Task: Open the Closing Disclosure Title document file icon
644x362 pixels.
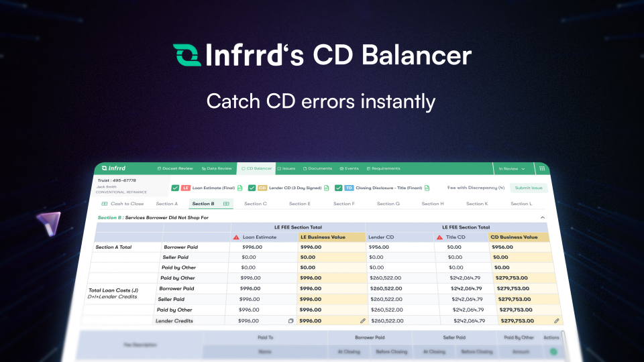Action: (x=427, y=188)
